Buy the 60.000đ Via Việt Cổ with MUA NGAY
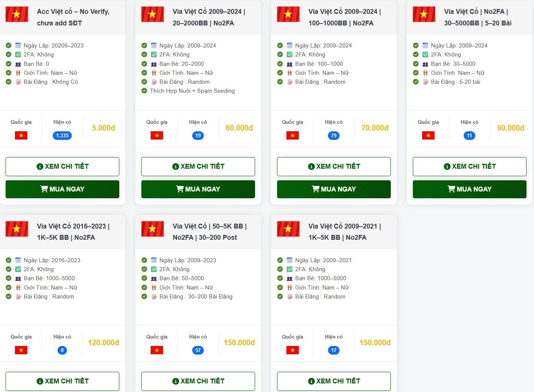Image resolution: width=534 pixels, height=392 pixels. 198,189
